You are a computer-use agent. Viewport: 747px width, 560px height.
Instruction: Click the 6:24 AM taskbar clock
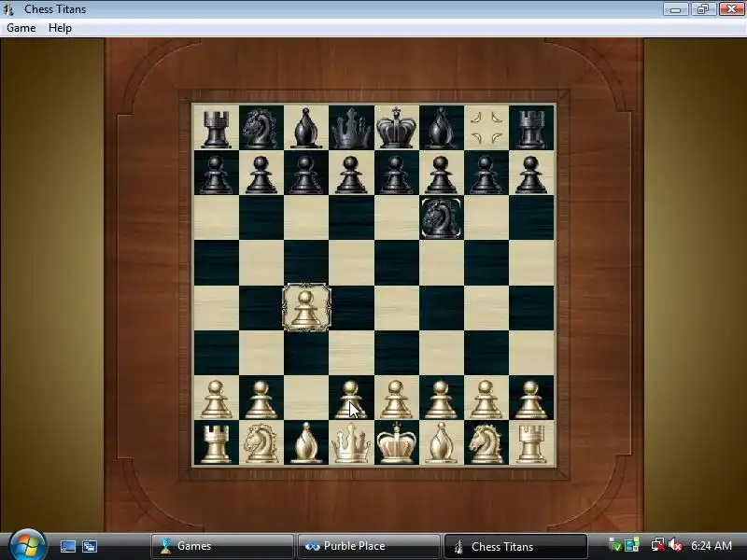pos(712,546)
